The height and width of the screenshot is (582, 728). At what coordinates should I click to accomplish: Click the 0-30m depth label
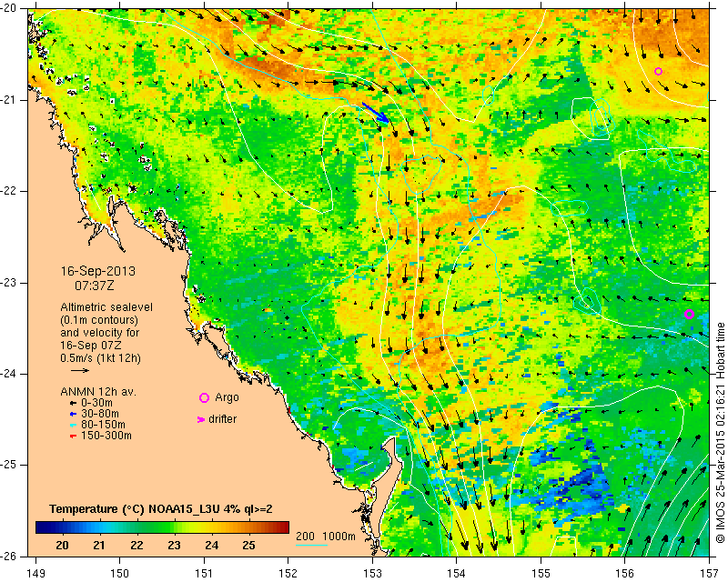coord(96,403)
